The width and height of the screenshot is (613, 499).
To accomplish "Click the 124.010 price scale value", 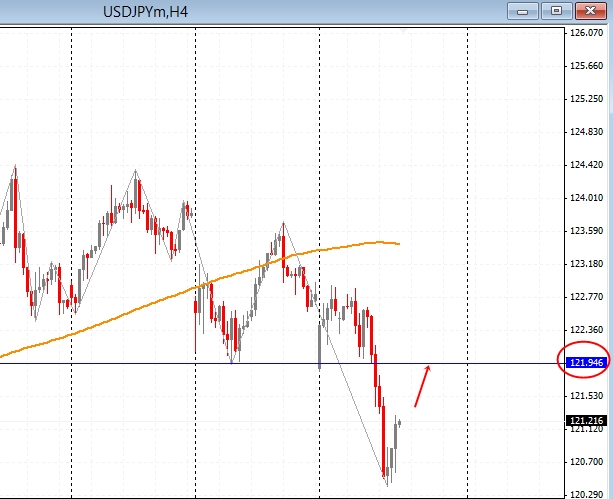I will tap(587, 198).
